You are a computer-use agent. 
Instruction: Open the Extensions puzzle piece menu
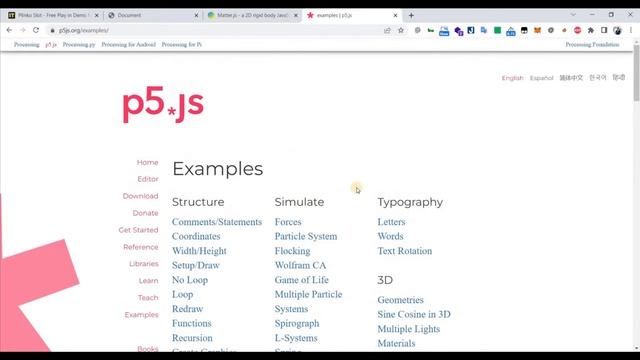click(x=591, y=30)
